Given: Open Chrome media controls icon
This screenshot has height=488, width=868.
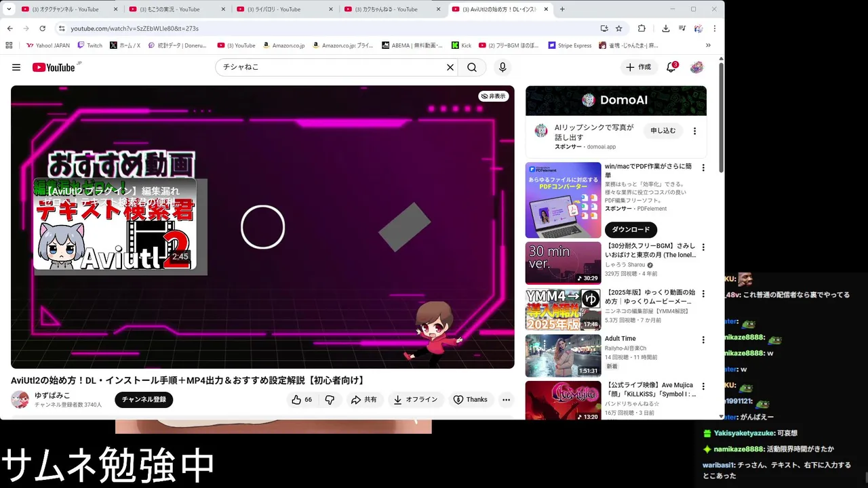Looking at the screenshot, I should 682,28.
